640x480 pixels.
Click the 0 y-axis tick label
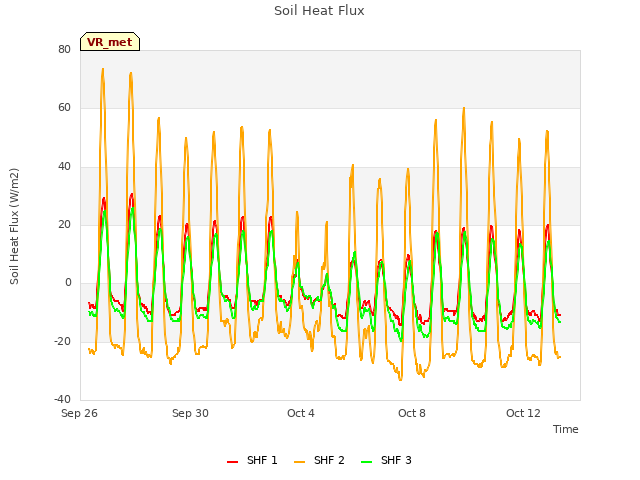(68, 283)
